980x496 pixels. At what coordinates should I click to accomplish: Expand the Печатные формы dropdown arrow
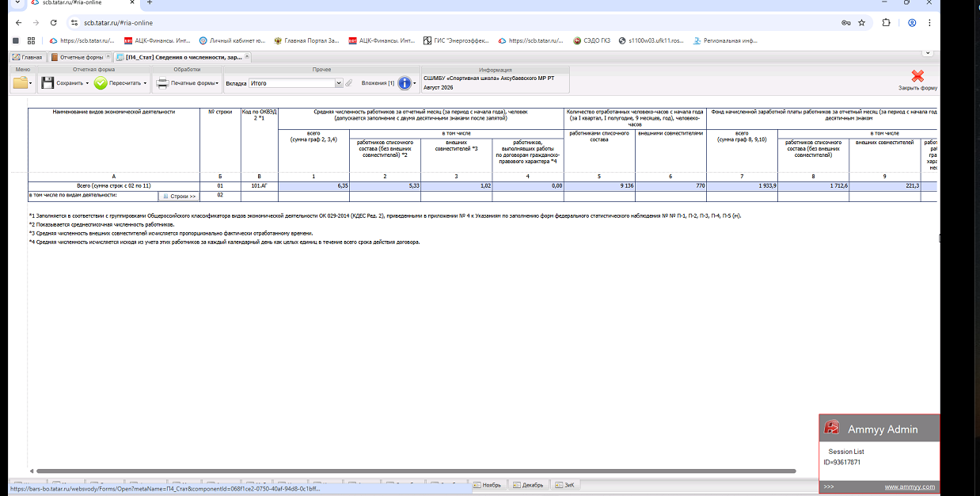click(x=218, y=83)
